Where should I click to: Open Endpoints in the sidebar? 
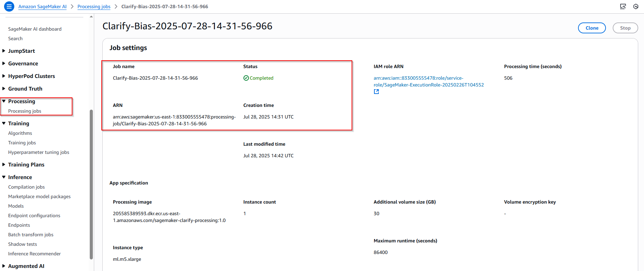(x=19, y=225)
